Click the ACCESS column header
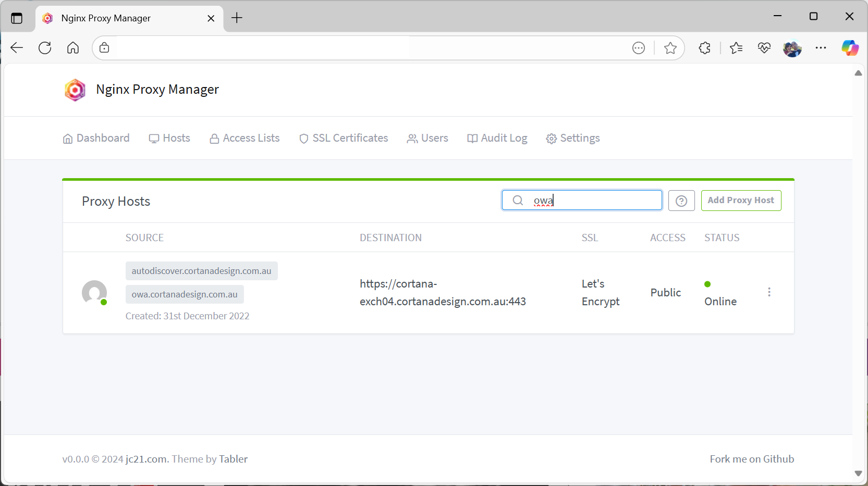This screenshot has height=486, width=868. click(668, 238)
